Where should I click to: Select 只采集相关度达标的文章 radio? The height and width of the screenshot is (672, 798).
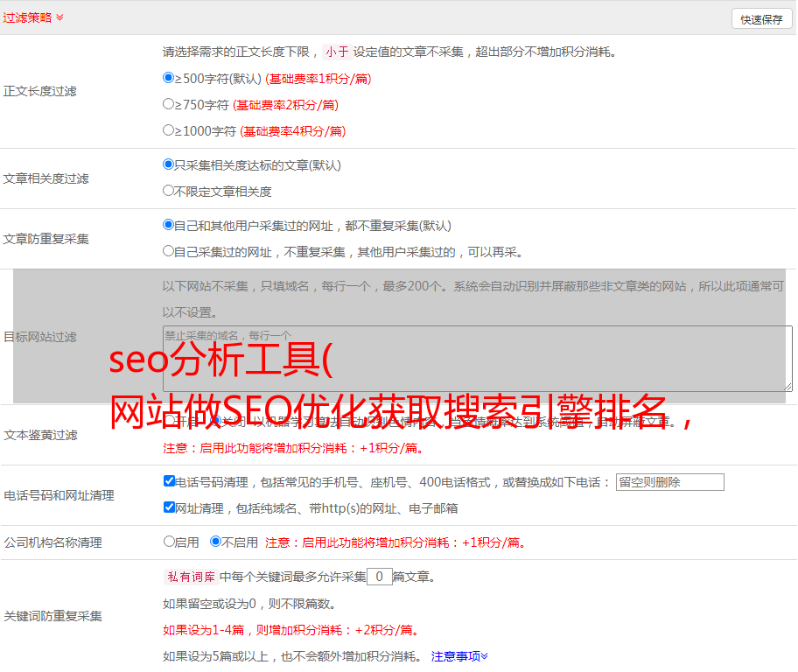pos(169,164)
